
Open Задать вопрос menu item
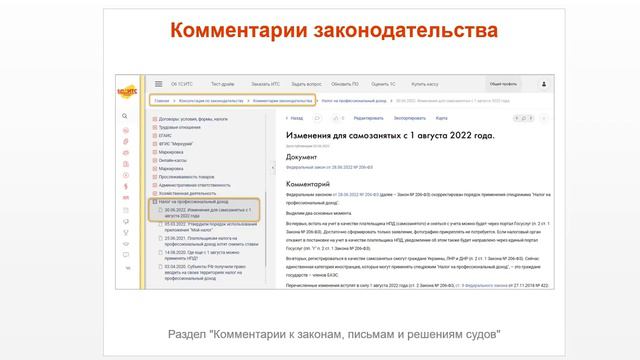[306, 84]
